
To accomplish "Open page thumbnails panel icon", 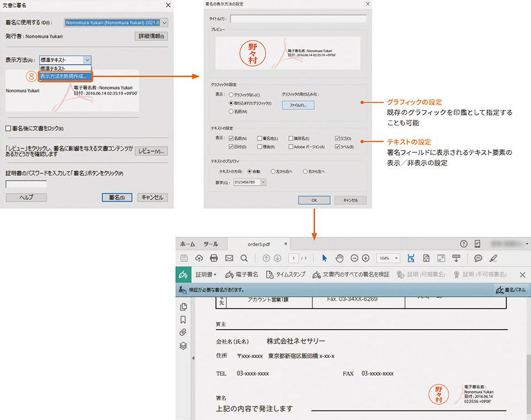I will (183, 307).
